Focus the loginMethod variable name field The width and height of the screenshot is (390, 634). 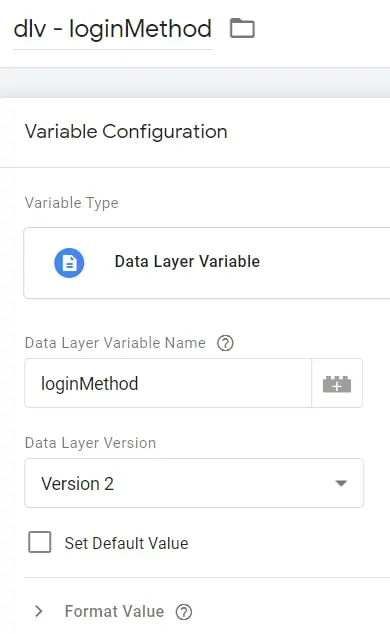[x=168, y=383]
